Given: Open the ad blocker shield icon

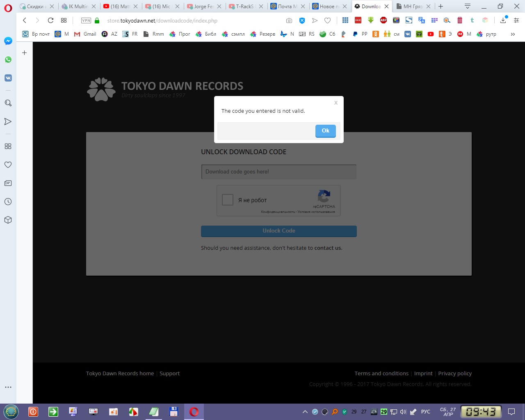Looking at the screenshot, I should tap(302, 21).
